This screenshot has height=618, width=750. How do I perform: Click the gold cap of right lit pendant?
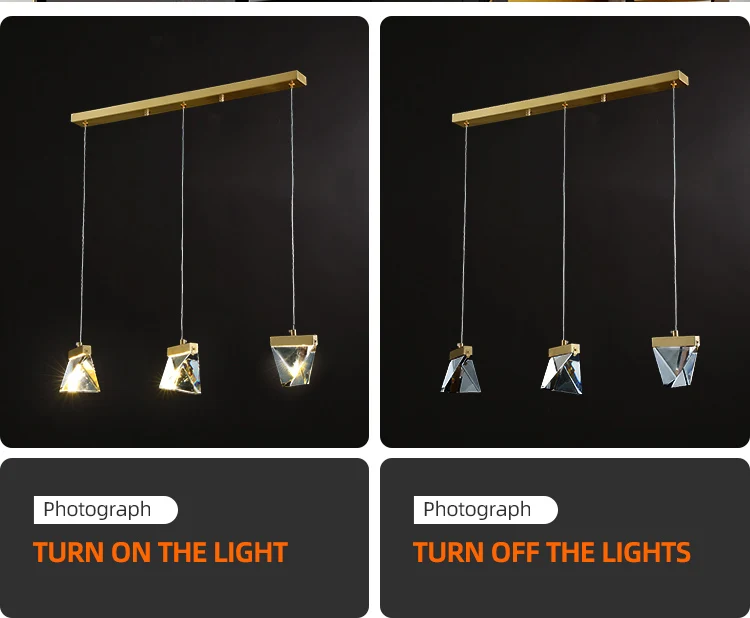click(x=293, y=341)
